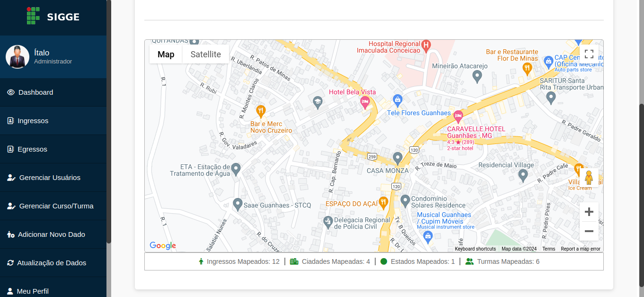
Task: Click Ítalo's profile avatar
Action: point(18,57)
